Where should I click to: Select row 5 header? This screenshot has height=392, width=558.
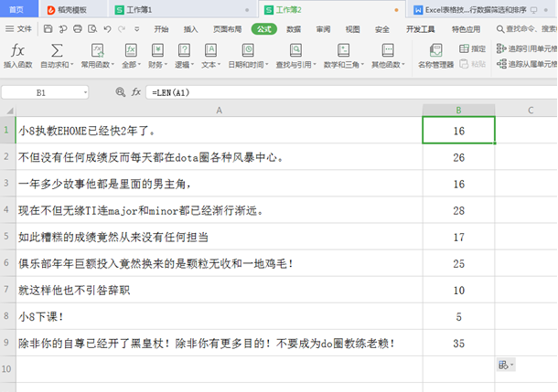coord(7,237)
